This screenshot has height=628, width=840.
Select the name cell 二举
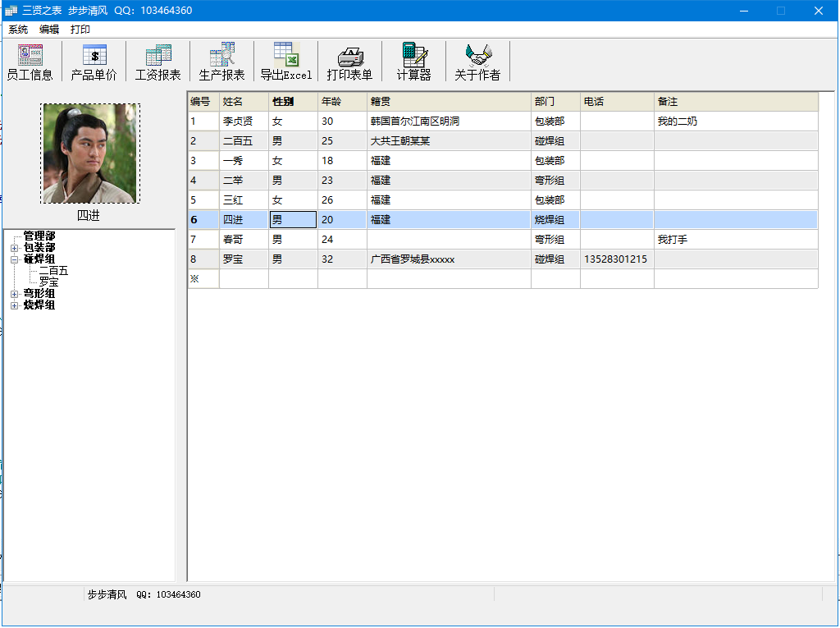244,181
